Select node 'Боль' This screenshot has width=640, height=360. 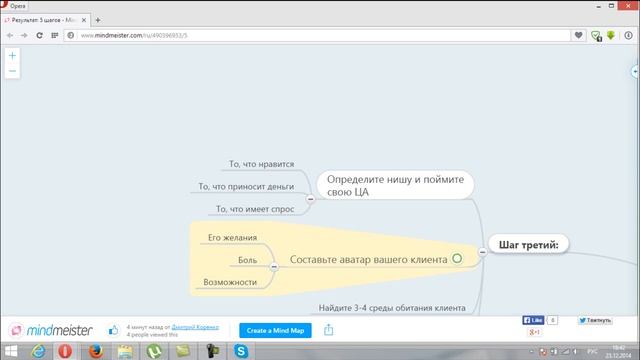tap(247, 260)
